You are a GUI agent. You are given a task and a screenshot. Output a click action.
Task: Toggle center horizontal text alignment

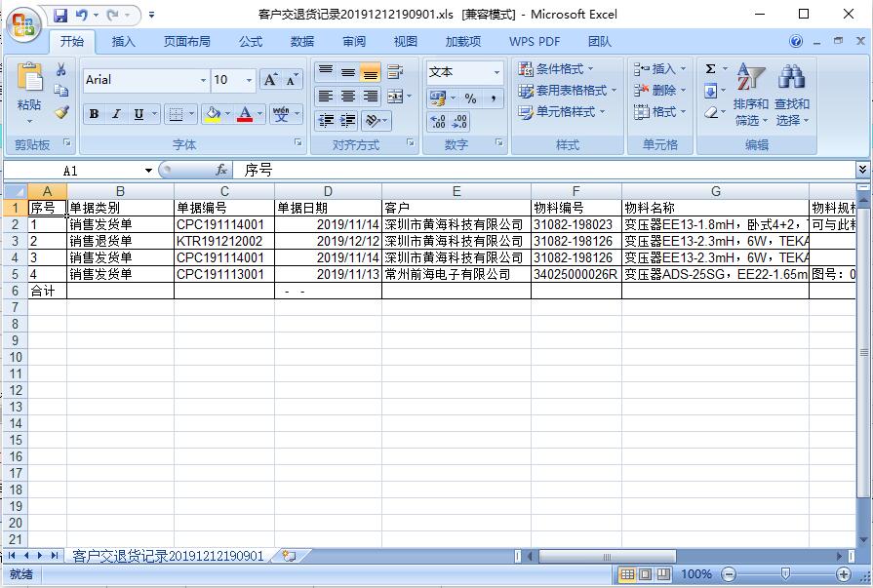click(348, 97)
